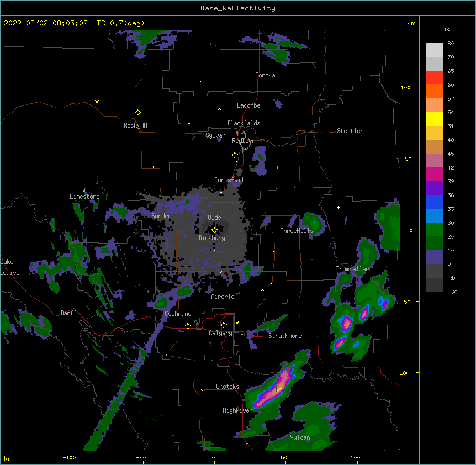Click the white asterisk marker east of Innisfail

tap(277, 167)
